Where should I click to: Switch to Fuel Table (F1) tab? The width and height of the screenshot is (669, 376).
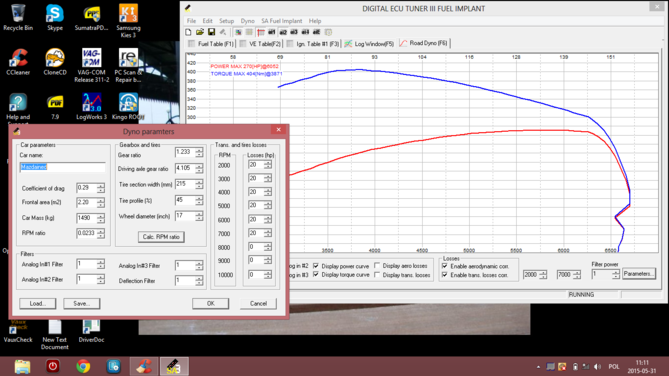[211, 44]
